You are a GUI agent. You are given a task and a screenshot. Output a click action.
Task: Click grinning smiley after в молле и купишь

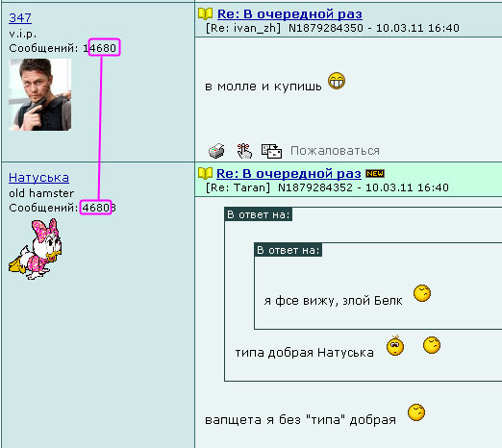(x=337, y=81)
